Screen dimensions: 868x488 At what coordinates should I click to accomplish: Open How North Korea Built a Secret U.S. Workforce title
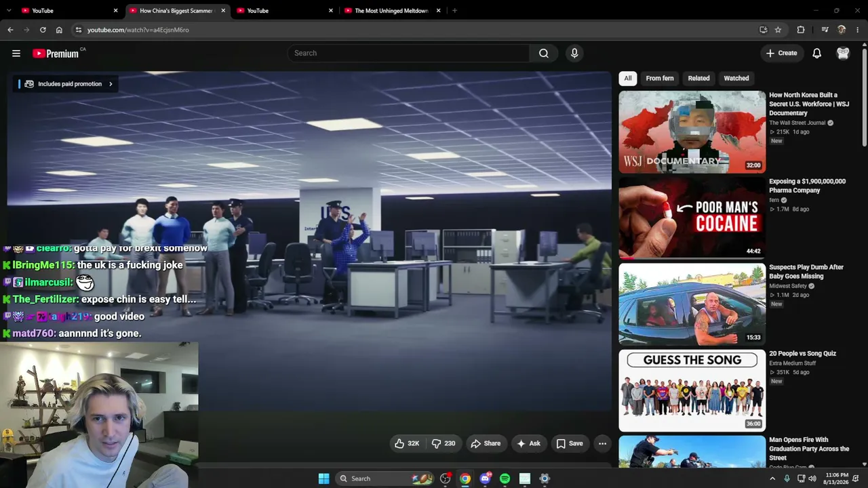(x=809, y=104)
